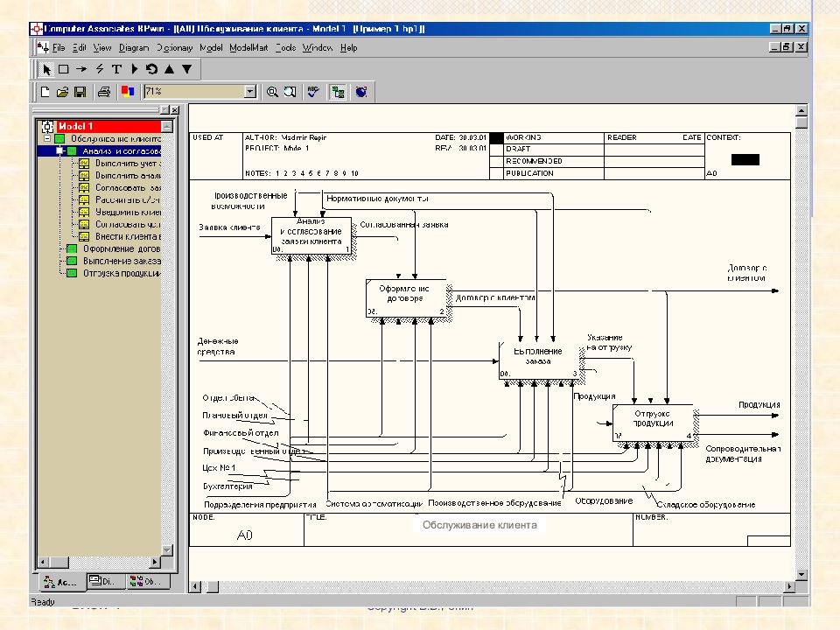Image resolution: width=840 pixels, height=630 pixels.
Task: Go to parent diagram up-triangle
Action: tap(169, 69)
